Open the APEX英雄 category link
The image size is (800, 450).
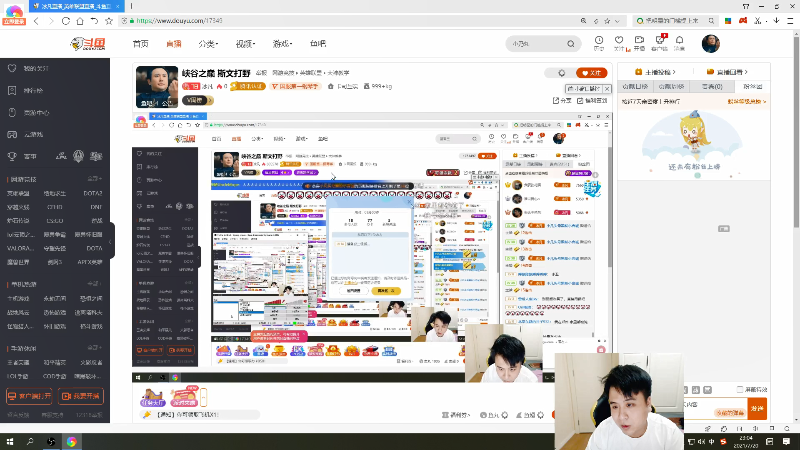pos(90,262)
